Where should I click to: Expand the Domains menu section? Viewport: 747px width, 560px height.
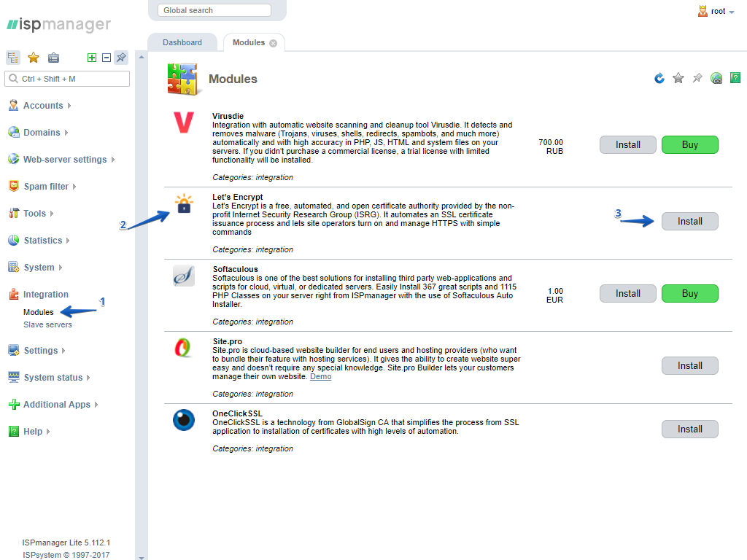66,133
